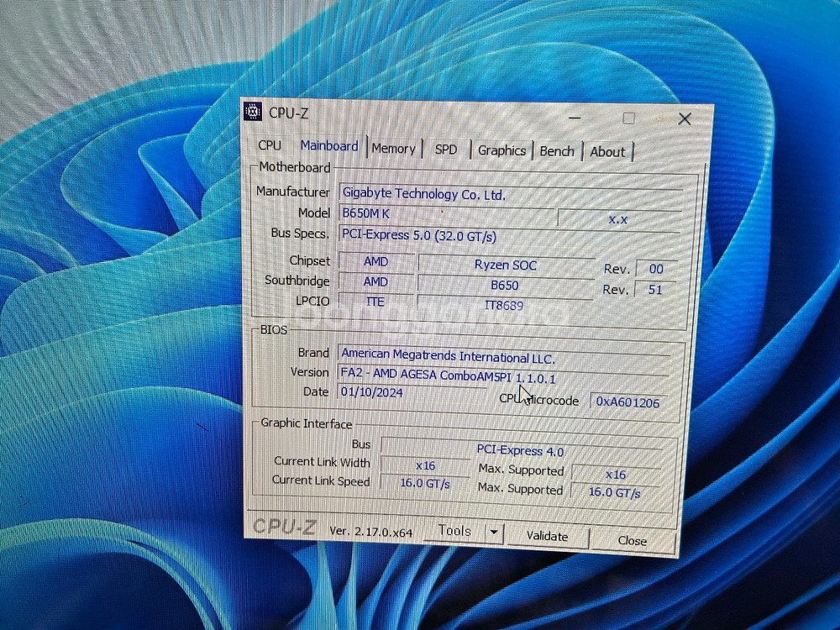This screenshot has height=630, width=840.
Task: Click the Validate button
Action: point(547,536)
